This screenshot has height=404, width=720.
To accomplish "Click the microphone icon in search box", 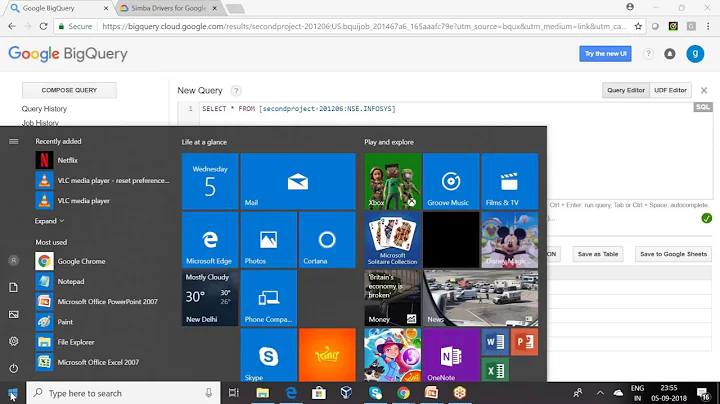I will click(x=208, y=393).
